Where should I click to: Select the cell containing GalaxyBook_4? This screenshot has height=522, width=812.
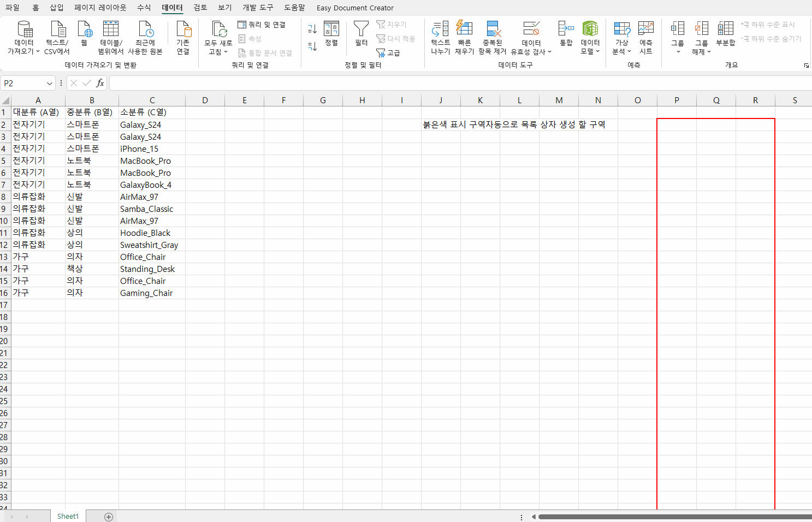click(x=152, y=185)
